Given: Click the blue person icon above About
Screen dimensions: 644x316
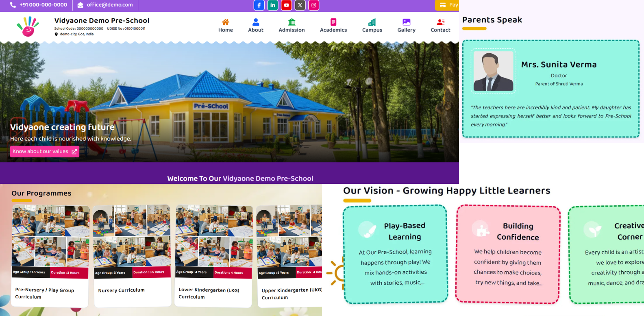Looking at the screenshot, I should click(x=256, y=22).
